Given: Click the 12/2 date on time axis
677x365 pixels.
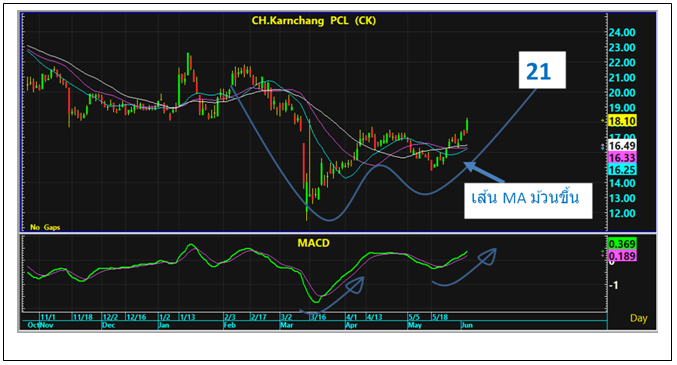Looking at the screenshot, I should pyautogui.click(x=110, y=317).
